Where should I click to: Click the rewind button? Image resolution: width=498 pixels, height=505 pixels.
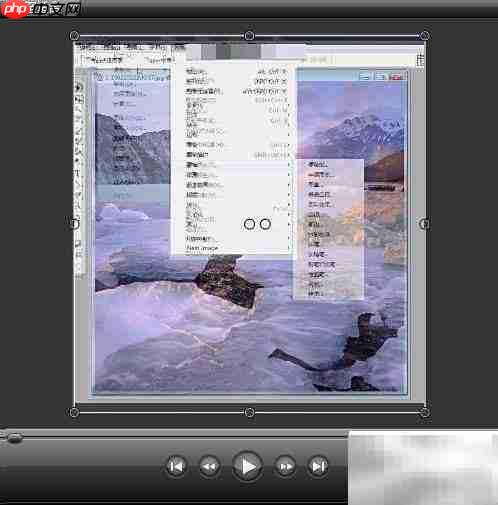pyautogui.click(x=209, y=466)
